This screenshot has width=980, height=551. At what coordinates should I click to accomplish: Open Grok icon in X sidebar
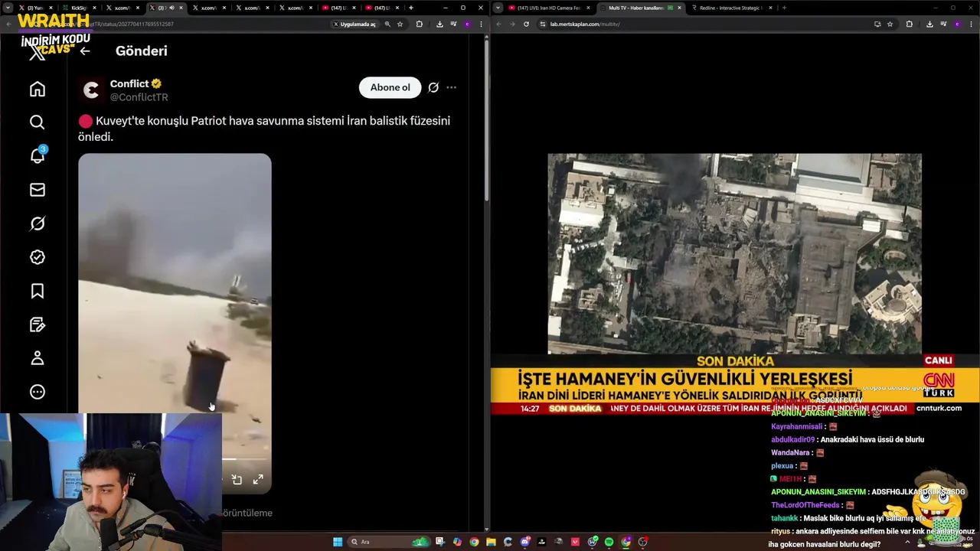pyautogui.click(x=38, y=223)
